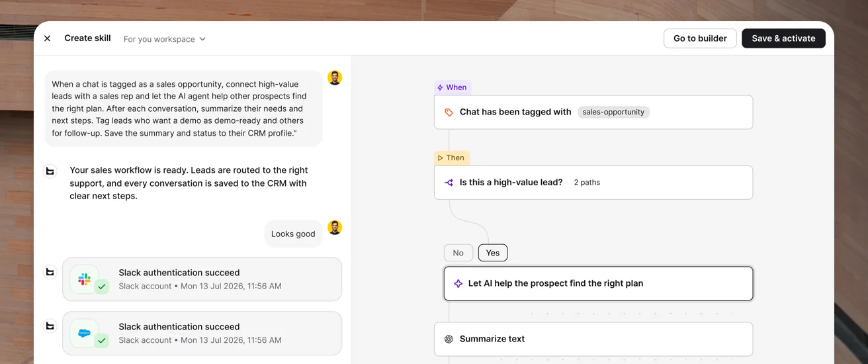Click user avatar beside the long prompt message
Image resolution: width=868 pixels, height=364 pixels.
[335, 77]
